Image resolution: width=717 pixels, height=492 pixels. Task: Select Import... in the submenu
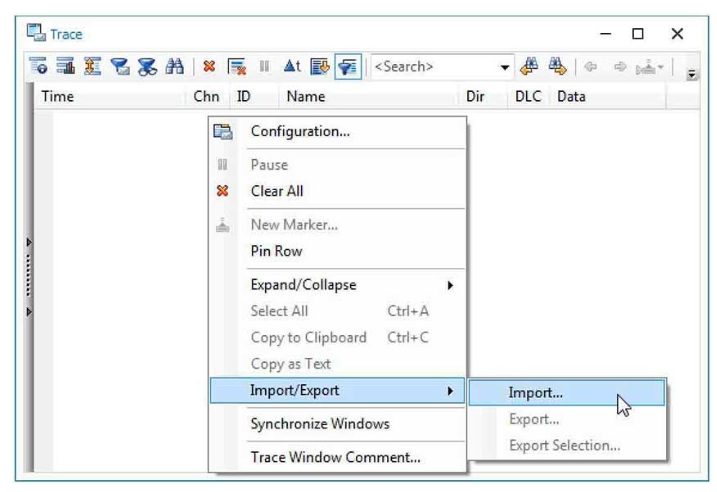[567, 392]
